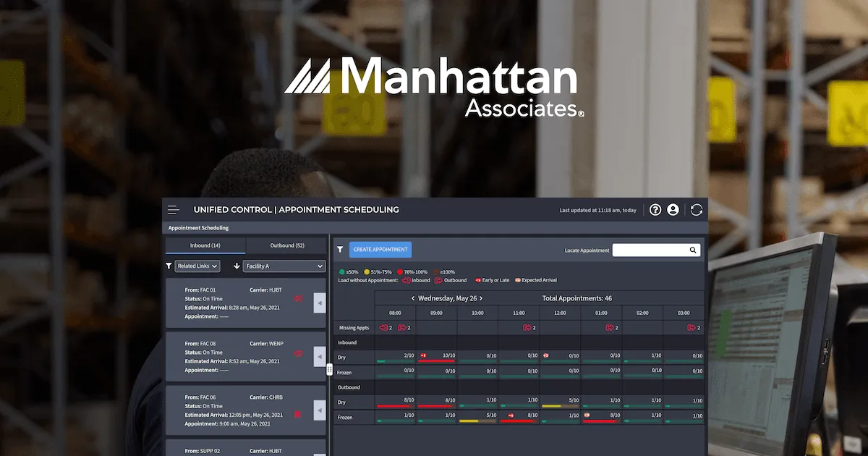This screenshot has width=868, height=456.
Task: Click the Missing Appts row label
Action: click(354, 329)
